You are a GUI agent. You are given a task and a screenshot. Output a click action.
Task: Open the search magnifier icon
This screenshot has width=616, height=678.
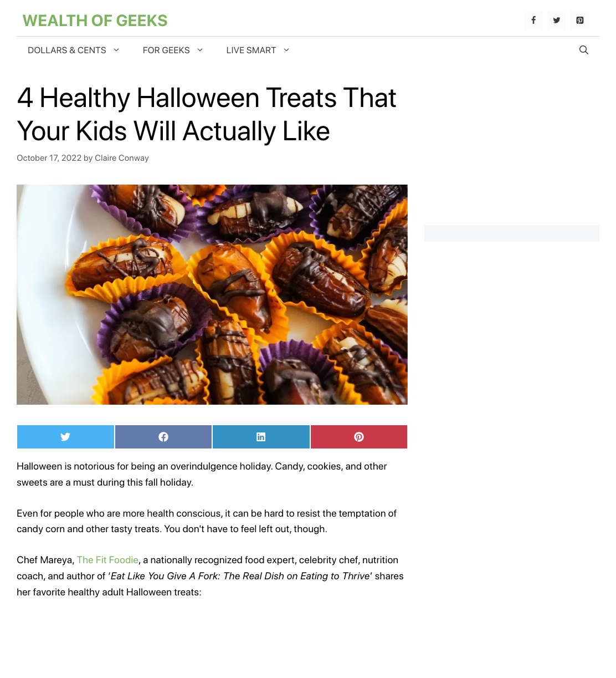point(584,50)
